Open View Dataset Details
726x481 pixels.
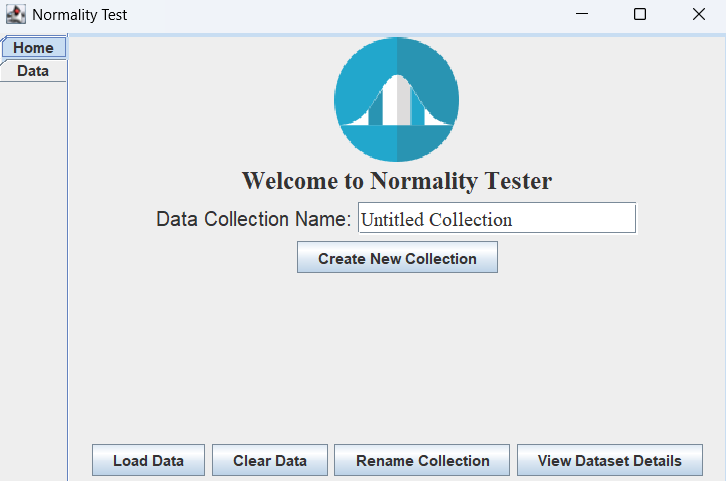coord(609,461)
